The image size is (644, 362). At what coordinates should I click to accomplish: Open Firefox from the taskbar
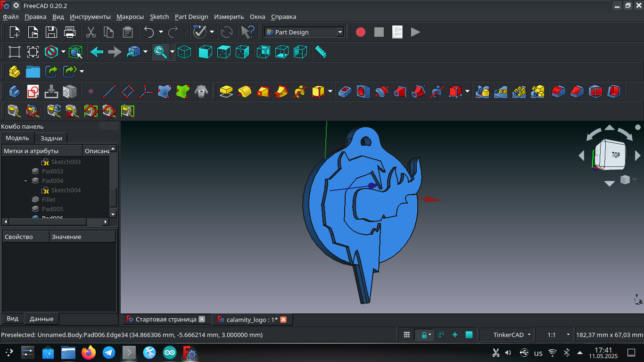(x=89, y=352)
